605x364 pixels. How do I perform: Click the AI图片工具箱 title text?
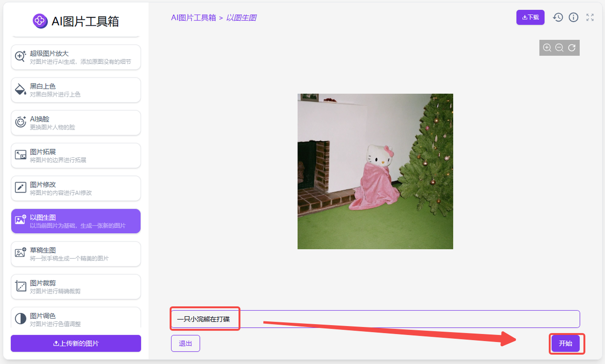85,21
